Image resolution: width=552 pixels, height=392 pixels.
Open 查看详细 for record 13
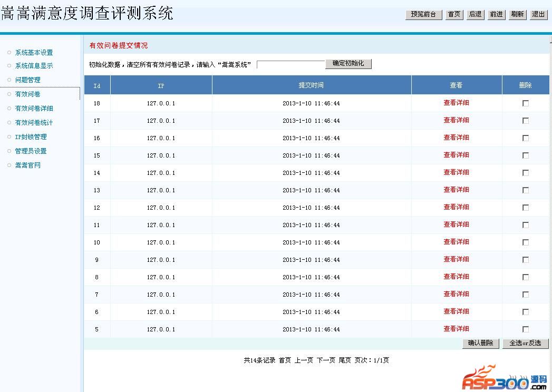click(456, 190)
